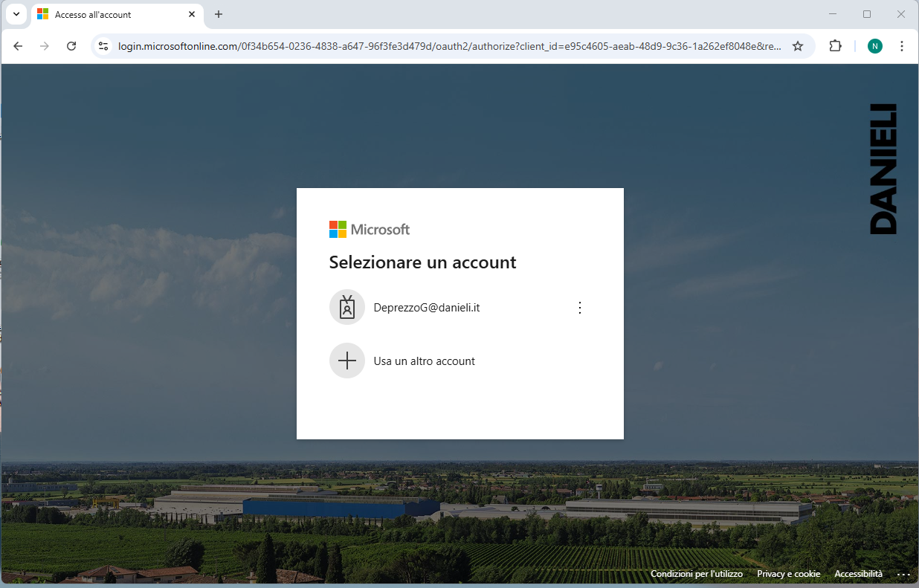Open the Chrome profile avatar N
The width and height of the screenshot is (919, 588).
[875, 46]
